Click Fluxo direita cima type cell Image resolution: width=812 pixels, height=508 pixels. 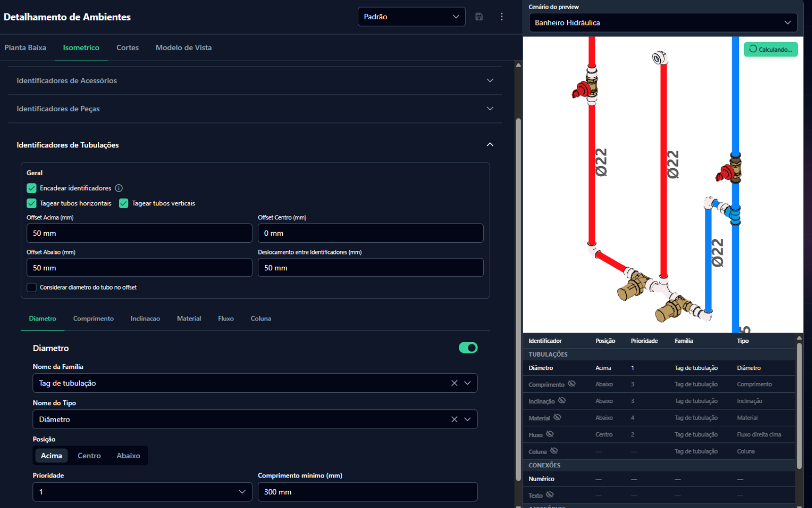[x=759, y=434]
